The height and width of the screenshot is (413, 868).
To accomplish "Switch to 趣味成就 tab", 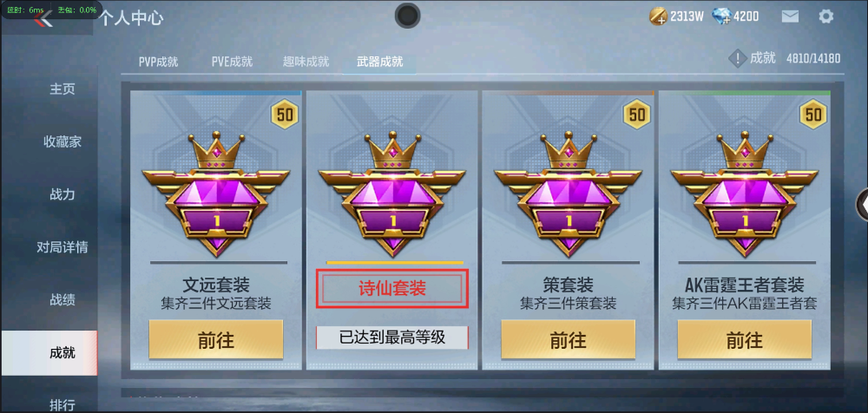I will (306, 62).
